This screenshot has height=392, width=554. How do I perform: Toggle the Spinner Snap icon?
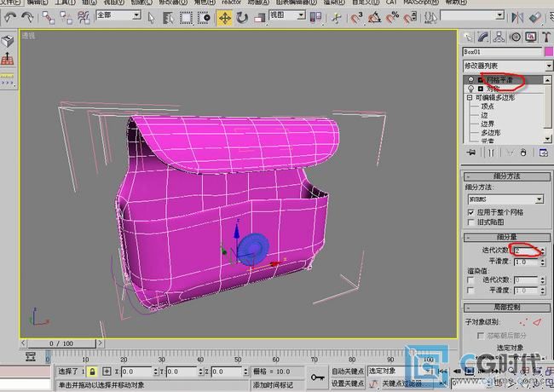point(410,17)
